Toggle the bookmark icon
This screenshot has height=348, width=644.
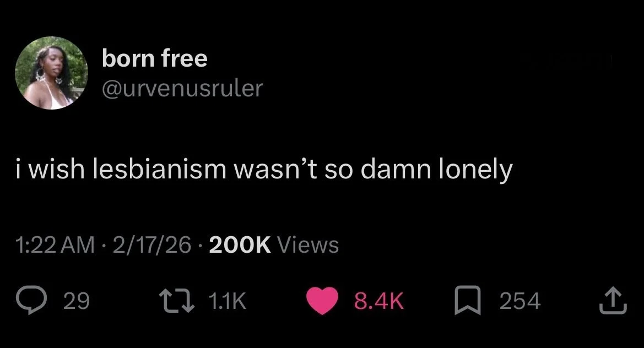(467, 301)
